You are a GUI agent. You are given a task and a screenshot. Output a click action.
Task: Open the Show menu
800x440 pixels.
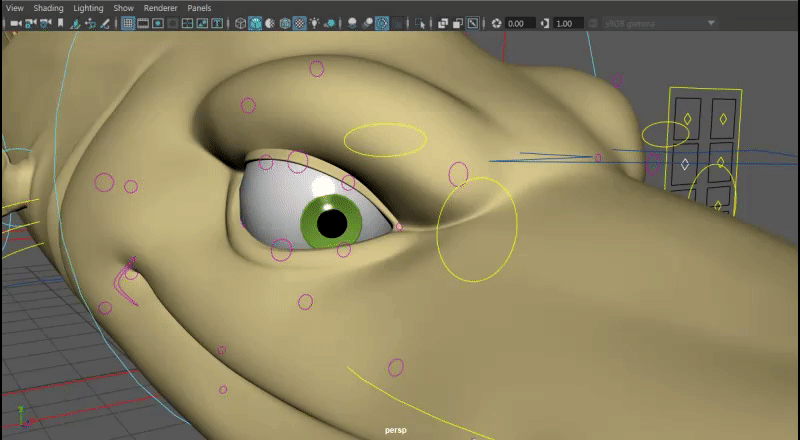click(x=123, y=8)
